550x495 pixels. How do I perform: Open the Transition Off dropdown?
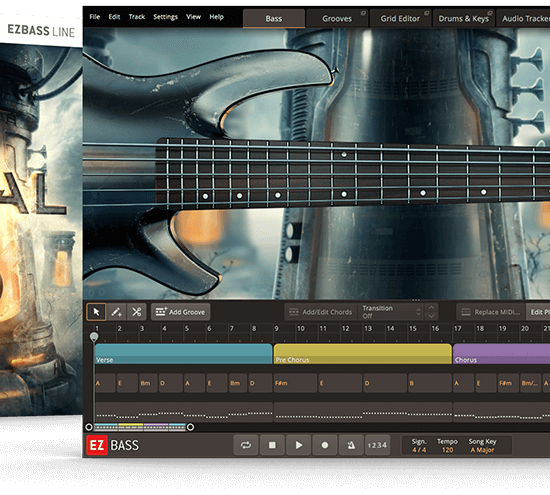pos(391,312)
